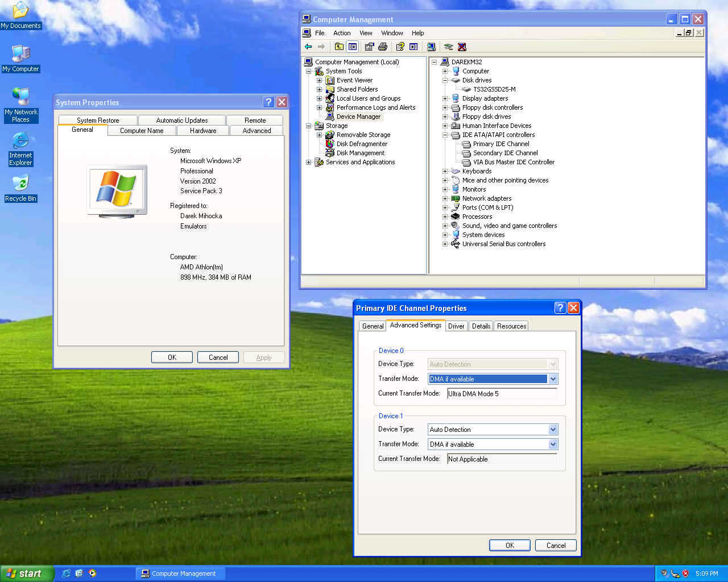Expand Services and Applications node
Screen dimensions: 728x582
click(x=308, y=162)
